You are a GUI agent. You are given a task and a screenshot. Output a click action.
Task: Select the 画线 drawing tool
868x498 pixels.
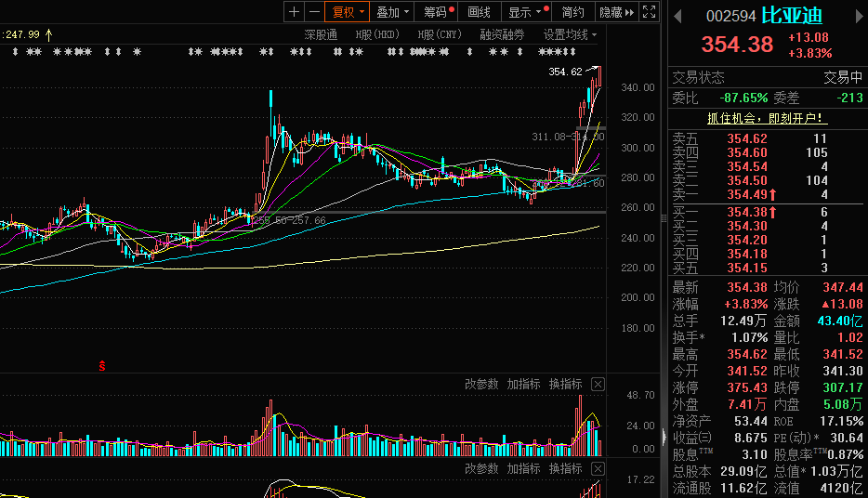coord(479,12)
